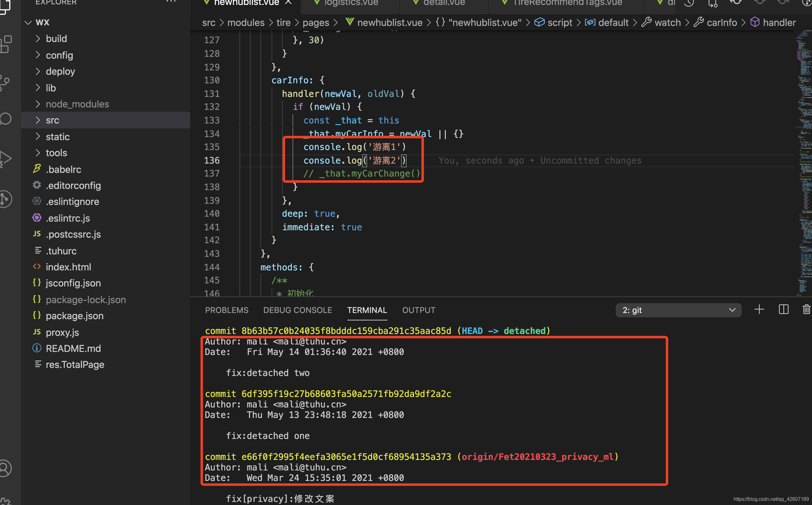Image resolution: width=812 pixels, height=505 pixels.
Task: Click the watch breadcrumb item
Action: coord(667,23)
